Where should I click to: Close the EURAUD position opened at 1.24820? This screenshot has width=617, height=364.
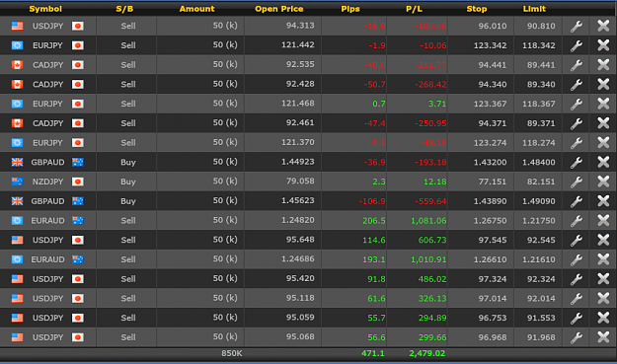pyautogui.click(x=603, y=221)
